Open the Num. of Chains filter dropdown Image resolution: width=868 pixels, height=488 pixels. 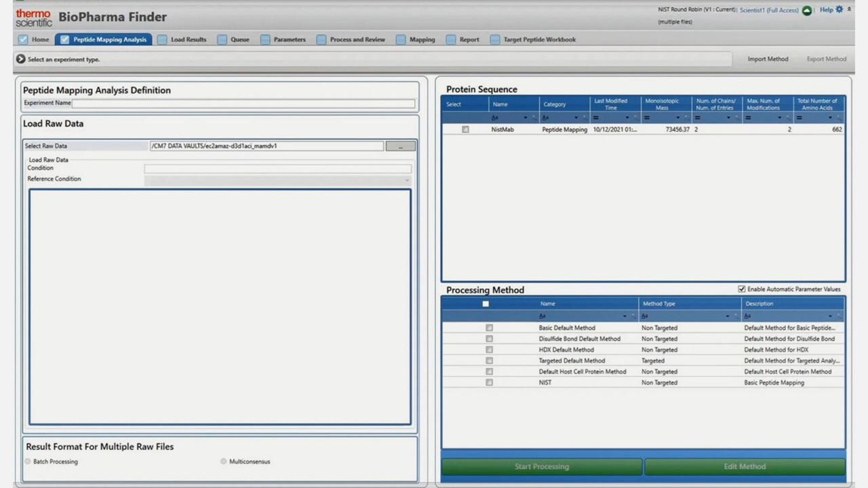click(729, 118)
